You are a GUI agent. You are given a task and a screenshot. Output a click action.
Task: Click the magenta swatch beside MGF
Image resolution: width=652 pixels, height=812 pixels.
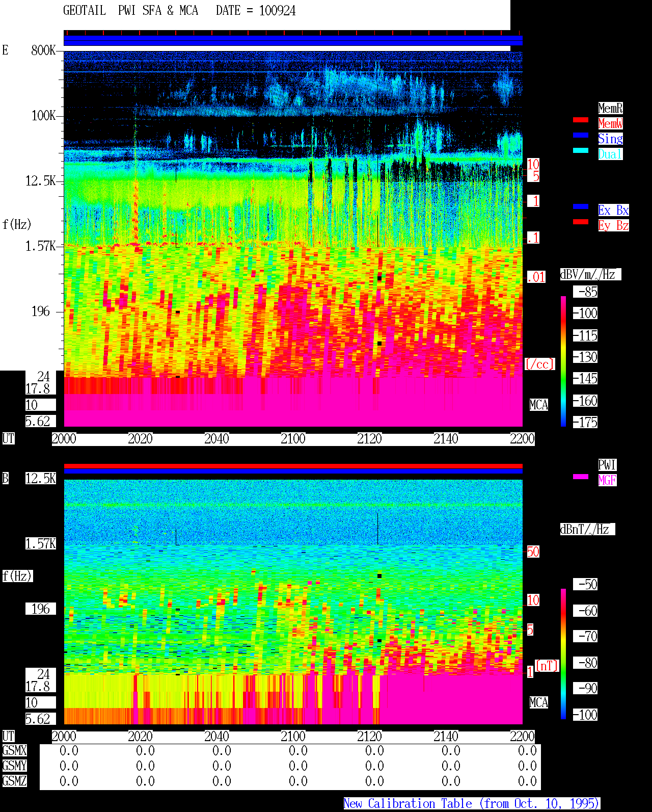(x=581, y=477)
